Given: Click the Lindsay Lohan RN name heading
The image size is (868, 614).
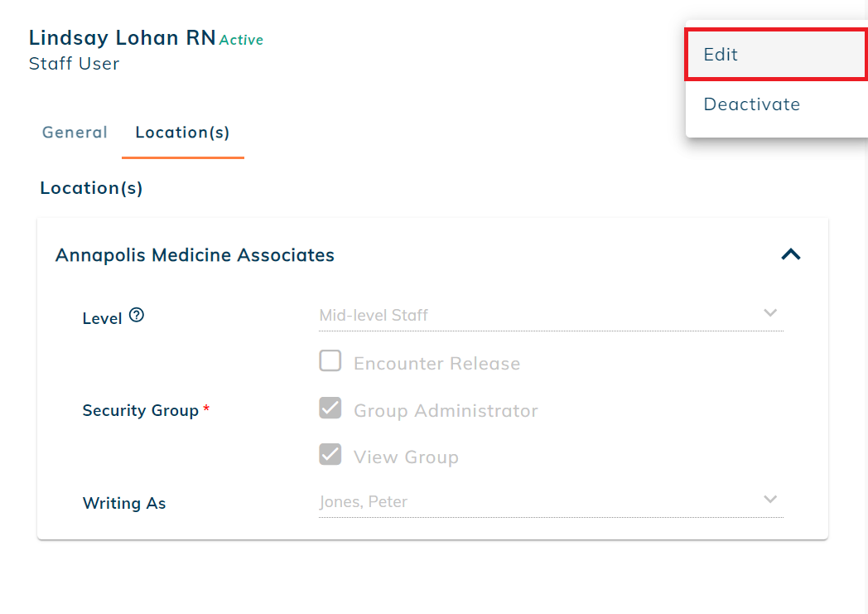Looking at the screenshot, I should point(123,38).
